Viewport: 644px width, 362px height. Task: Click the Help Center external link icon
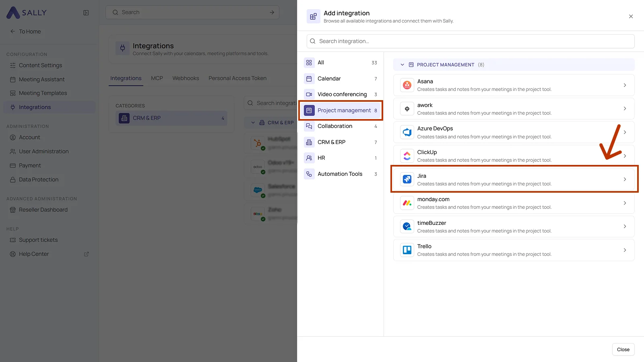[86, 254]
